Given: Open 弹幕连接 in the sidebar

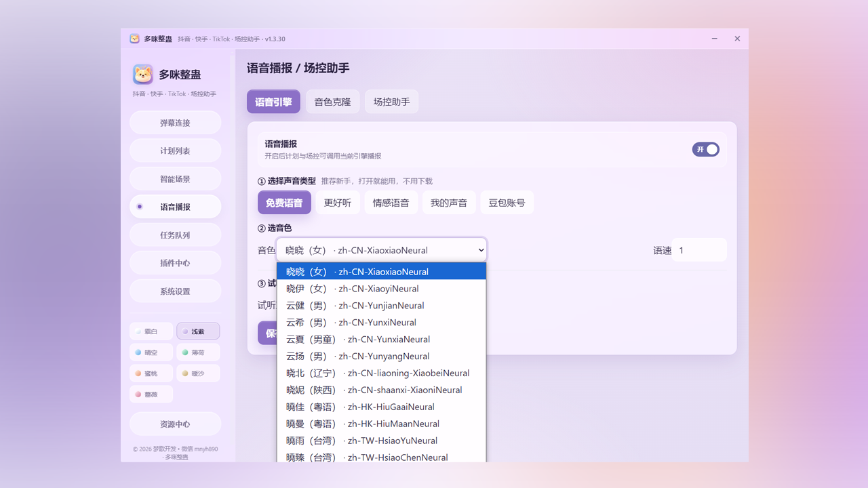Looking at the screenshot, I should [x=176, y=123].
